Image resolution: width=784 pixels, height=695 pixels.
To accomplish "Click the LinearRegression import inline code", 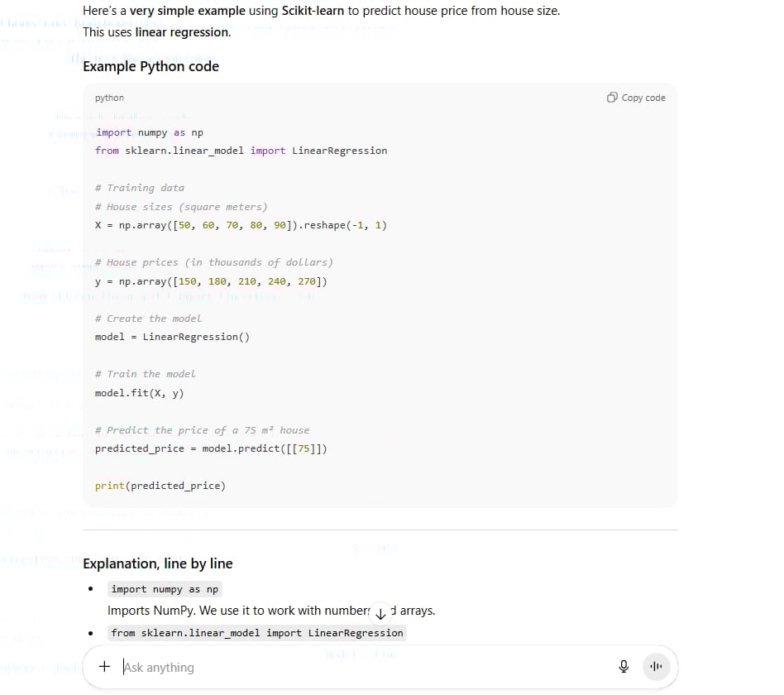I will (x=258, y=633).
